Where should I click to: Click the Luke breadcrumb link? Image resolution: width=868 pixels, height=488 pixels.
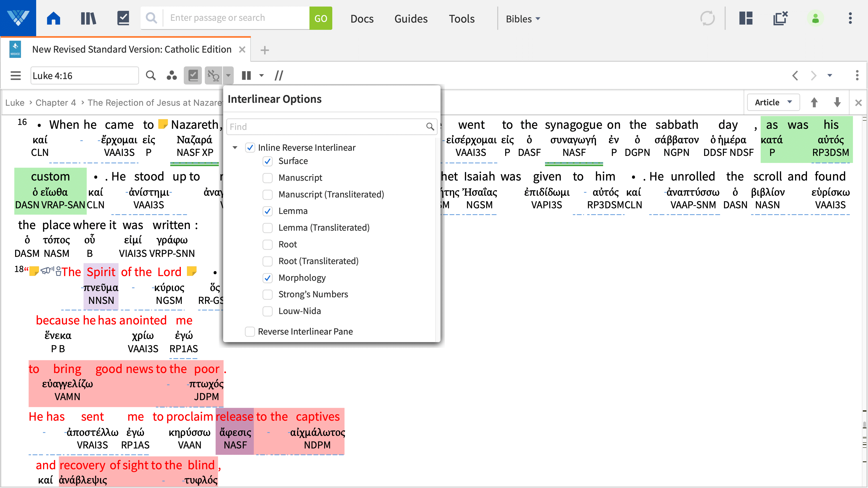point(15,102)
